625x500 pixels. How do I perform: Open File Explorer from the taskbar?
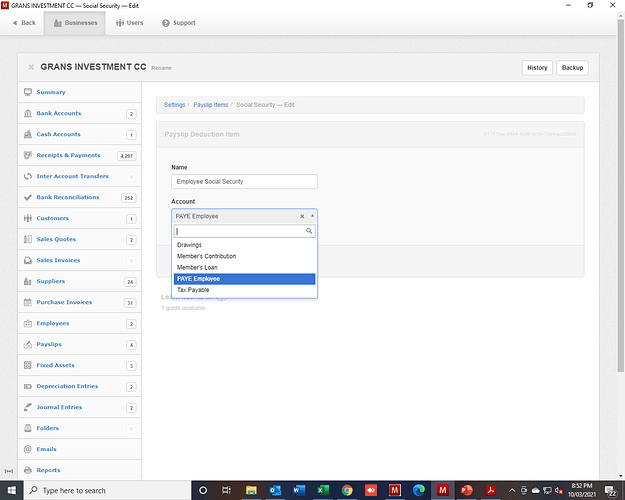[251, 490]
